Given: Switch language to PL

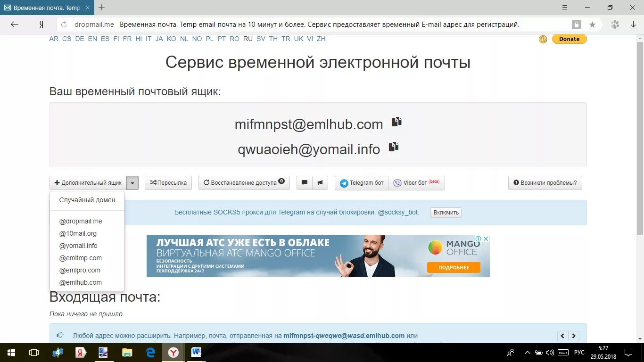Looking at the screenshot, I should [210, 39].
